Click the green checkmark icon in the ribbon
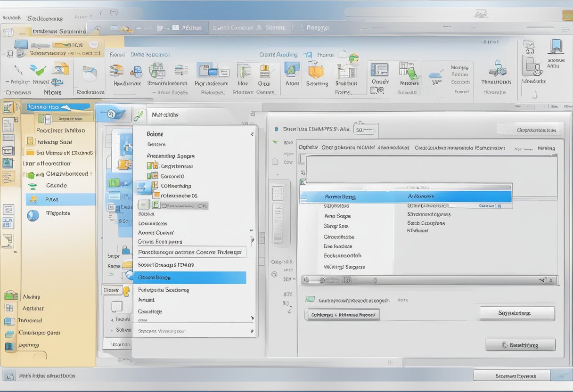Image resolution: width=573 pixels, height=392 pixels. click(x=37, y=71)
